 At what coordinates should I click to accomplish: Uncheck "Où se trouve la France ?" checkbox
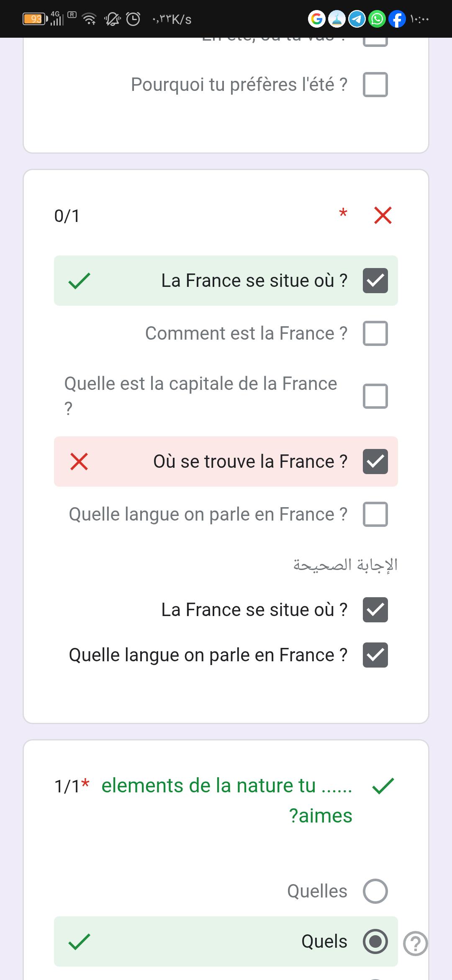click(x=375, y=462)
